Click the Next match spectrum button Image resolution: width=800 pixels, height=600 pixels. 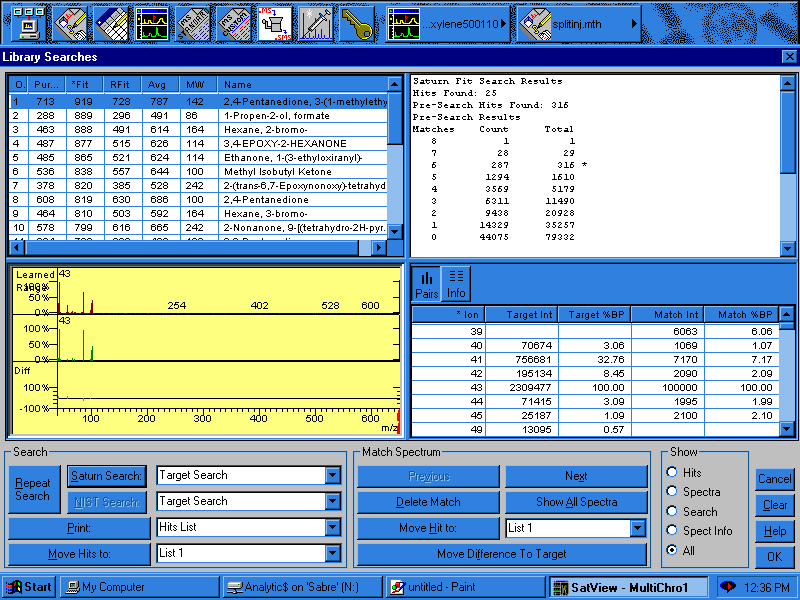(x=577, y=476)
